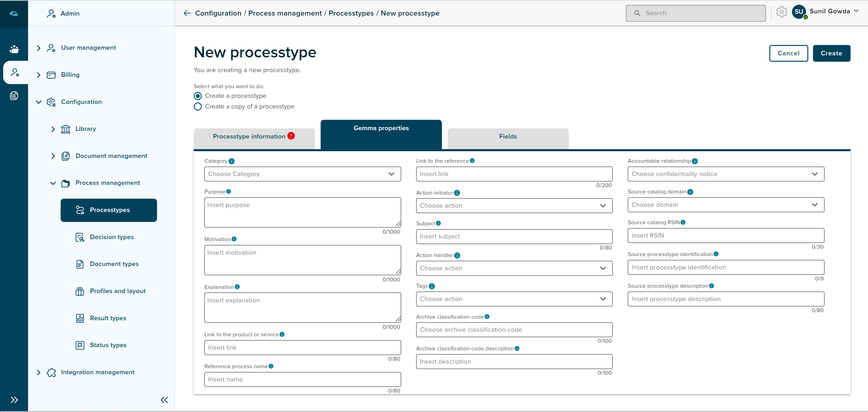Click the double-chevron collapse sidebar icon

[164, 400]
